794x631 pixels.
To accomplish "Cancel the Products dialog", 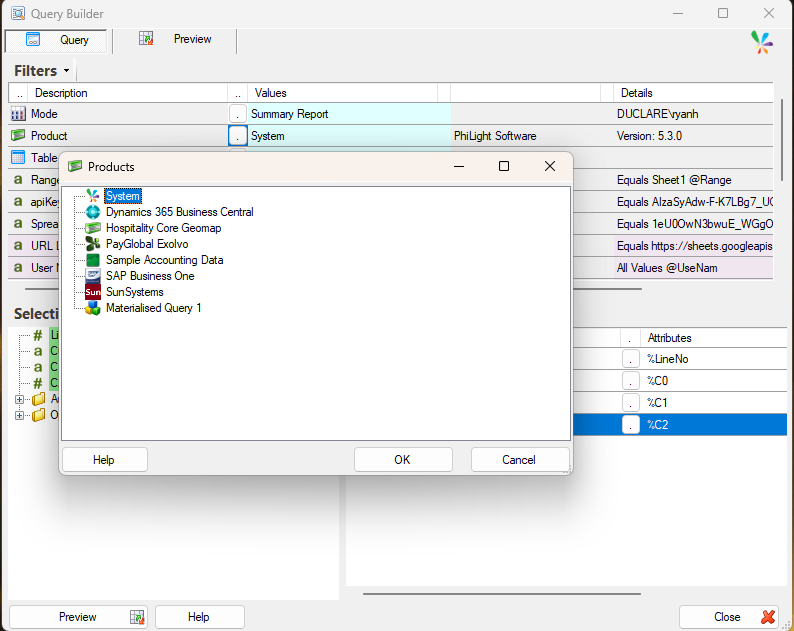I will (x=519, y=460).
